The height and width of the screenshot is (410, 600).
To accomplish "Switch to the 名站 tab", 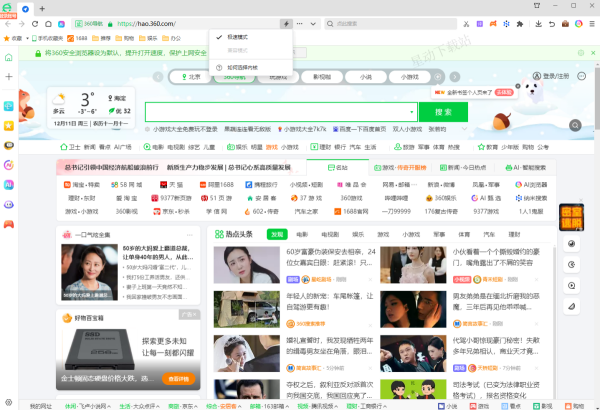I will click(x=338, y=168).
